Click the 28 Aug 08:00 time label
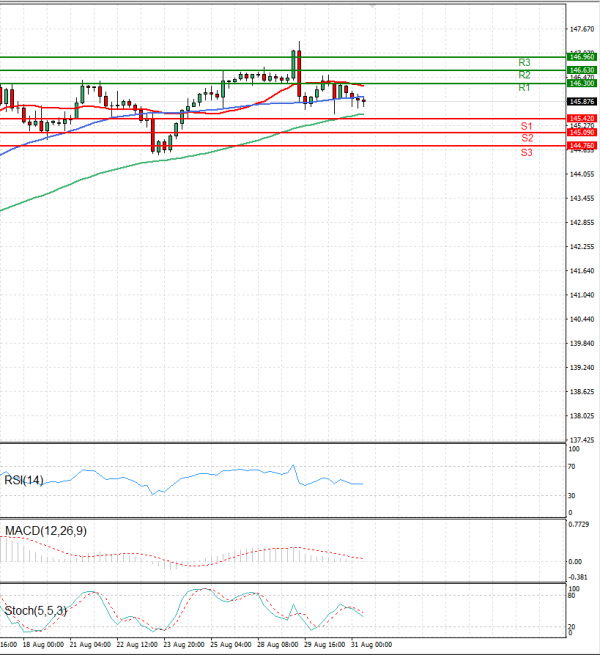Screen dimensions: 600x655 click(x=278, y=645)
